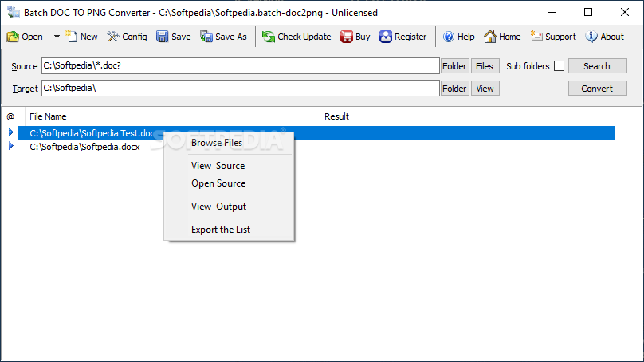644x362 pixels.
Task: Click the Result column header
Action: tap(467, 116)
